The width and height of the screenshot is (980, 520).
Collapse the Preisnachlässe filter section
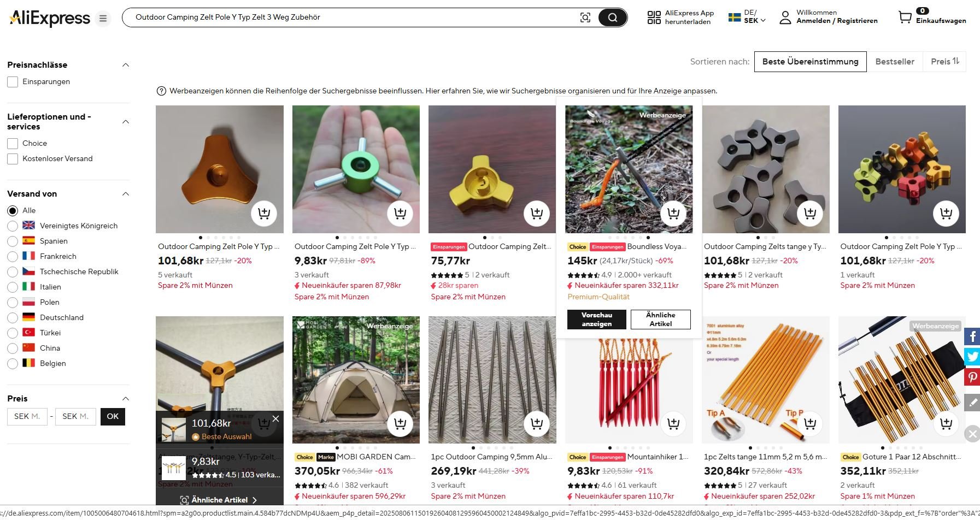pyautogui.click(x=126, y=65)
